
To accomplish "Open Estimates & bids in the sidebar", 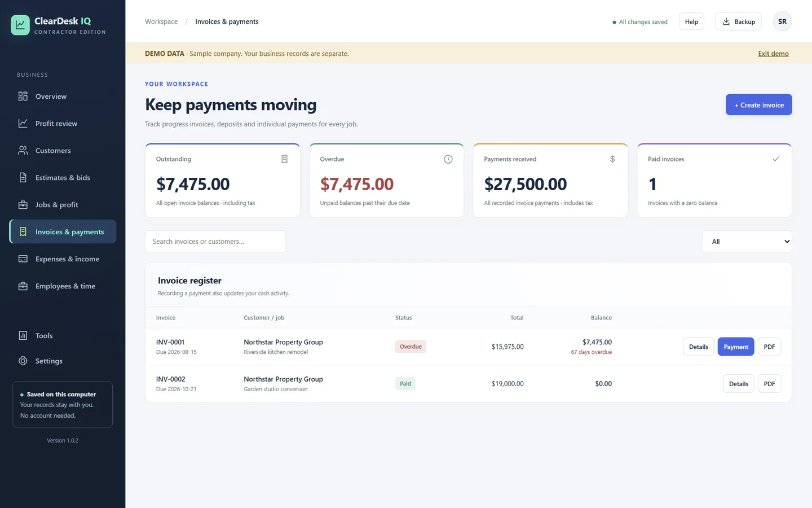I will point(63,178).
